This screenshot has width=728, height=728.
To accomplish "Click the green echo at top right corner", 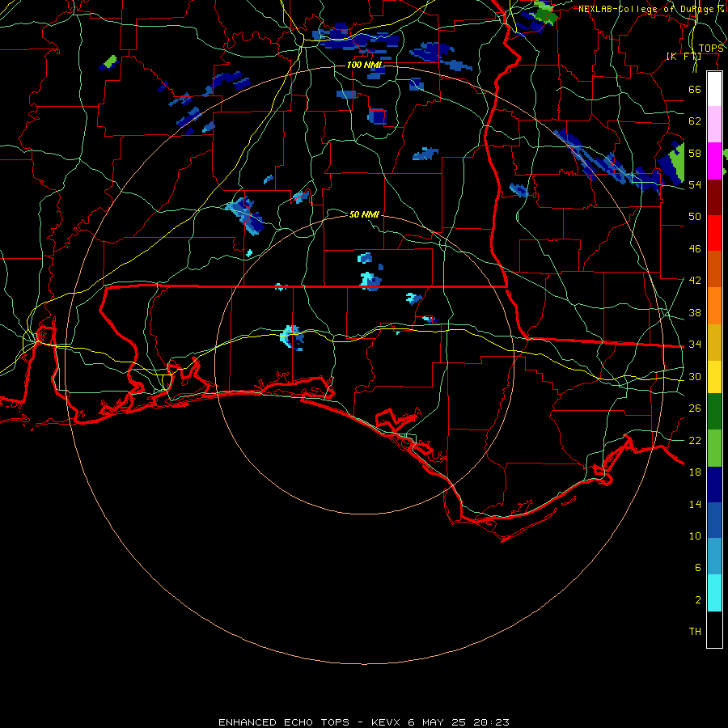I will click(544, 14).
